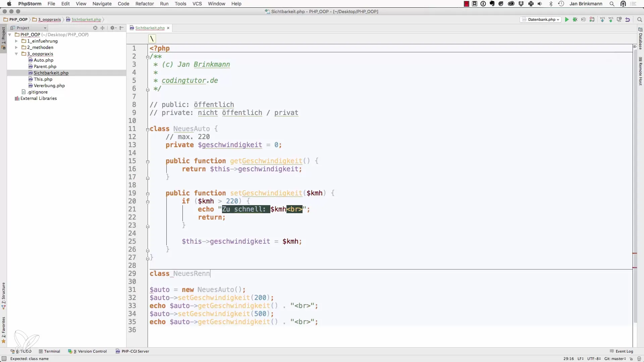Toggle the read-only lock in status bar
This screenshot has height=362, width=644.
tap(631, 359)
